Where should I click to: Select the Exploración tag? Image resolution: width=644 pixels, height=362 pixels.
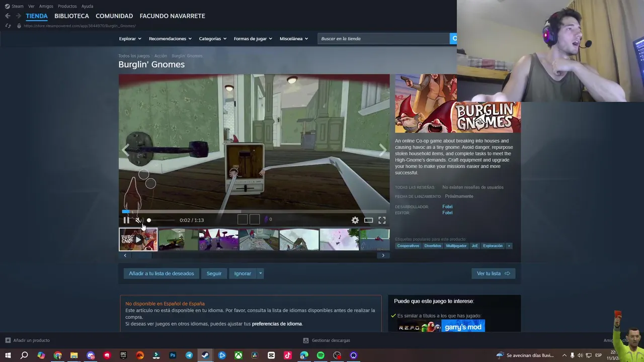(x=493, y=246)
